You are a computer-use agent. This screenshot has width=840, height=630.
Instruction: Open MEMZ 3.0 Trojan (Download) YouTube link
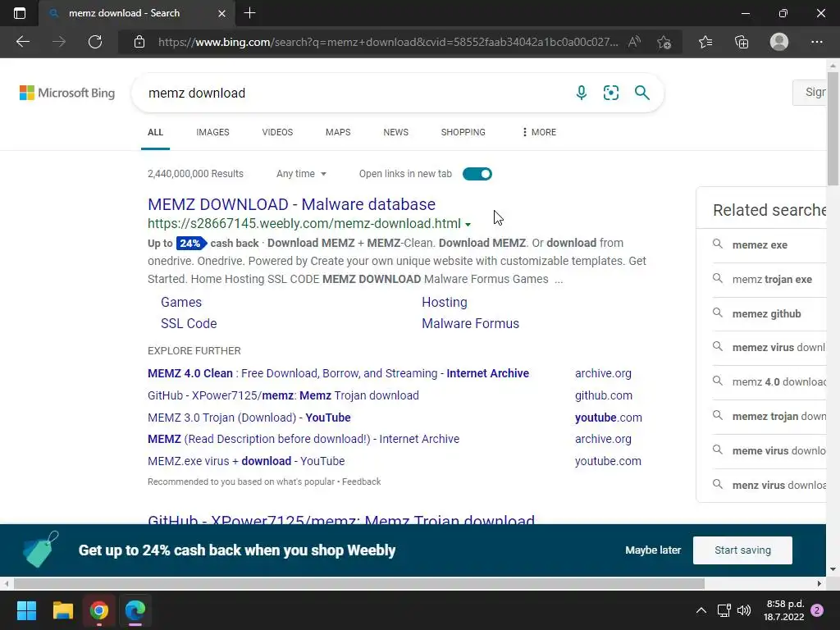point(249,418)
